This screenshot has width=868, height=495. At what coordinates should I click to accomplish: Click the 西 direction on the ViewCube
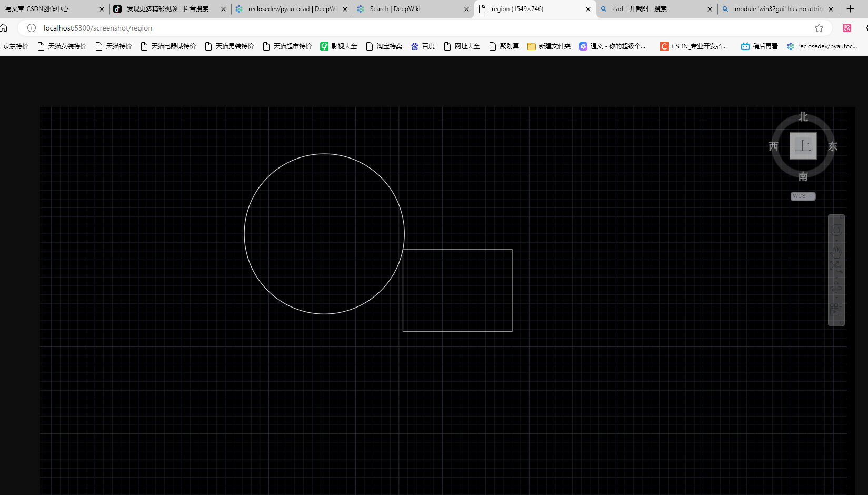(772, 146)
